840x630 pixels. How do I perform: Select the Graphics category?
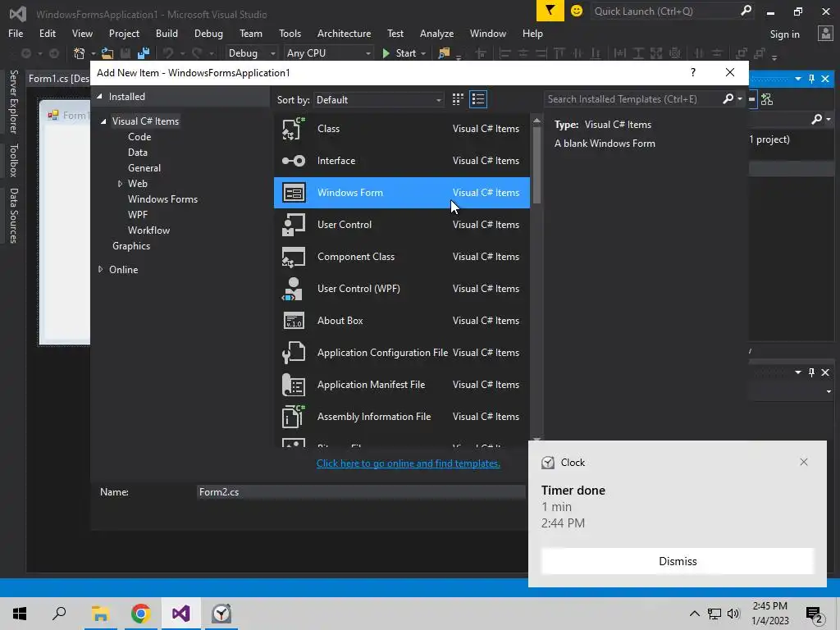pos(131,246)
